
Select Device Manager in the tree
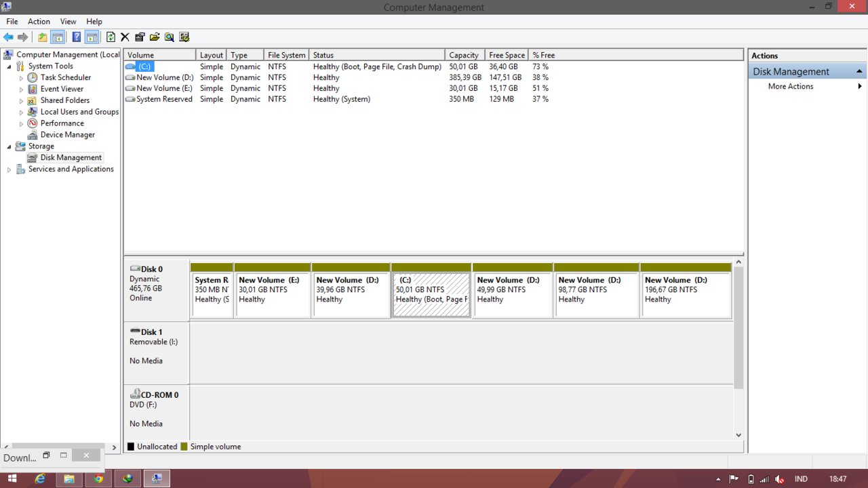(67, 134)
